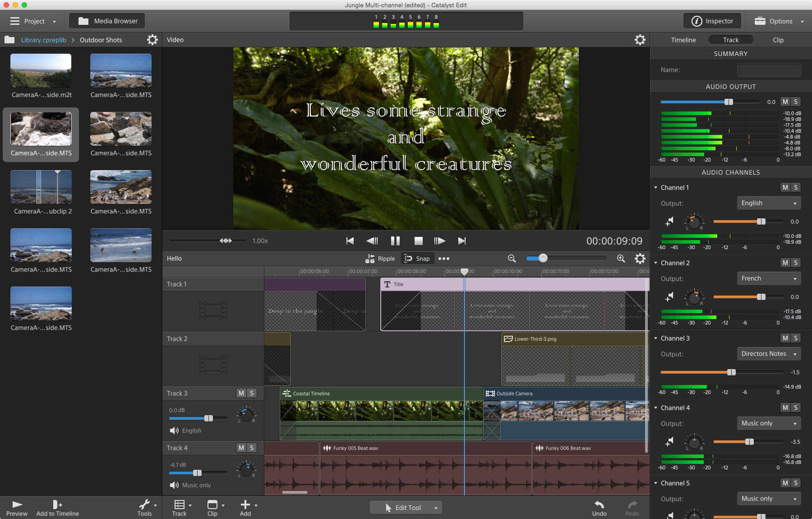Open the video preview settings gear
The image size is (812, 519).
pyautogui.click(x=640, y=40)
